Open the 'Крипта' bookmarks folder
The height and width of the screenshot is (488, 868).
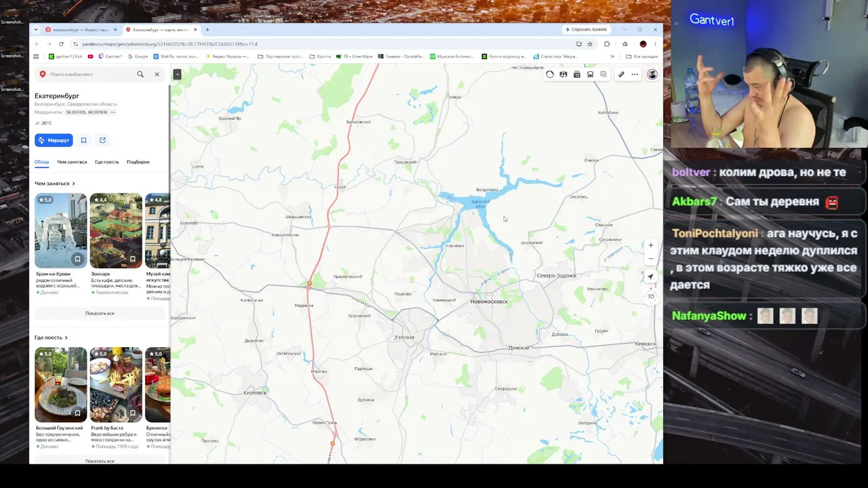320,56
